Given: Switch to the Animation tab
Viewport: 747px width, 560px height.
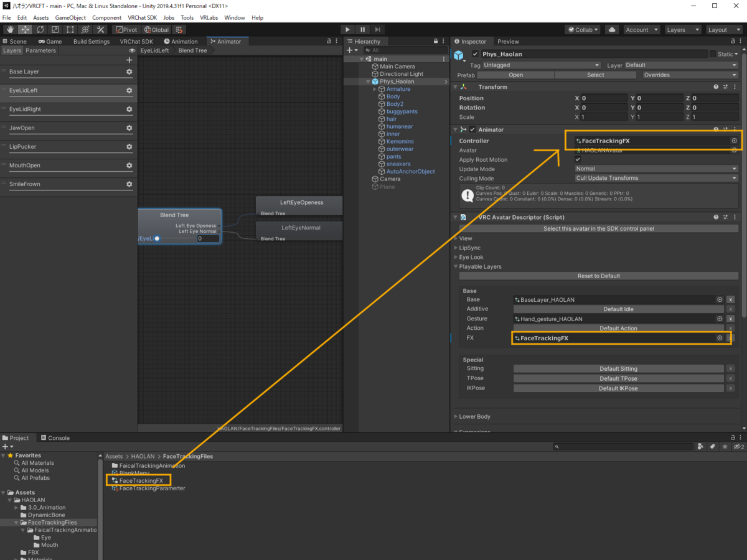Looking at the screenshot, I should tap(181, 42).
